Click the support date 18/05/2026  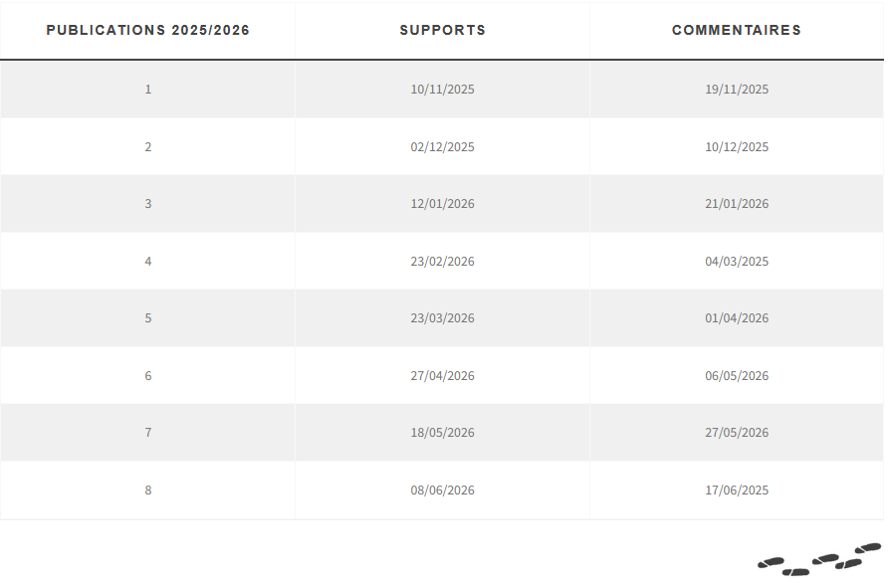pyautogui.click(x=443, y=433)
